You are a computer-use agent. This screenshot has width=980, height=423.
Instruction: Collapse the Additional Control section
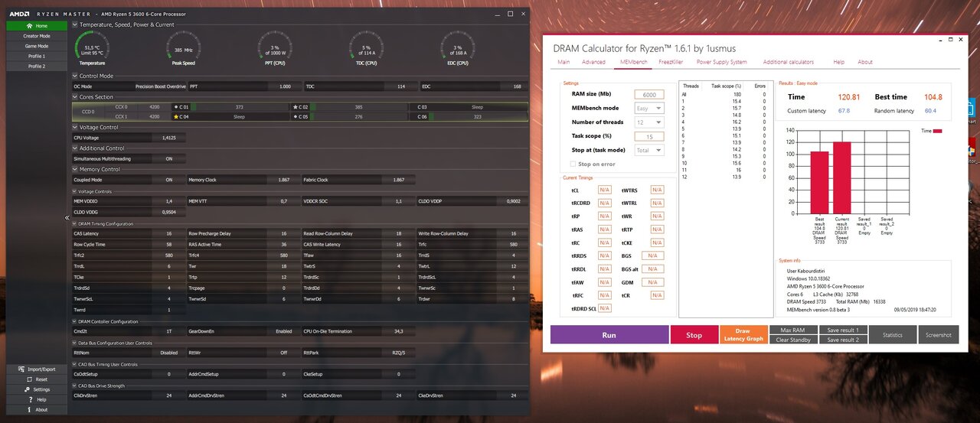coord(75,148)
